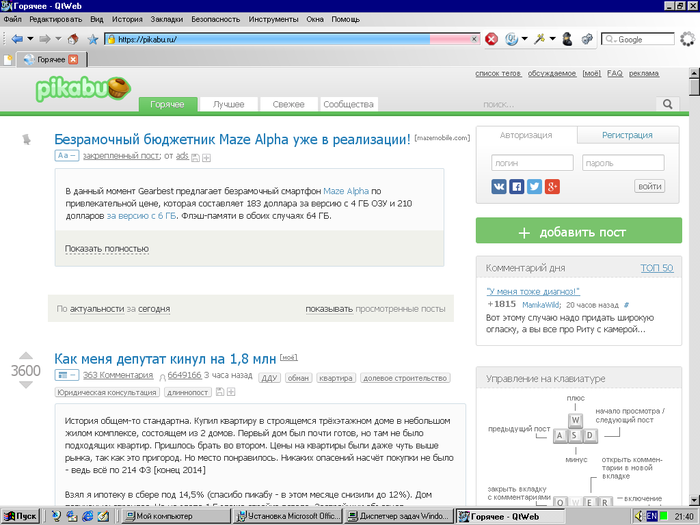
Task: Expand pinned post via 'Показать полностью'
Action: [x=106, y=248]
